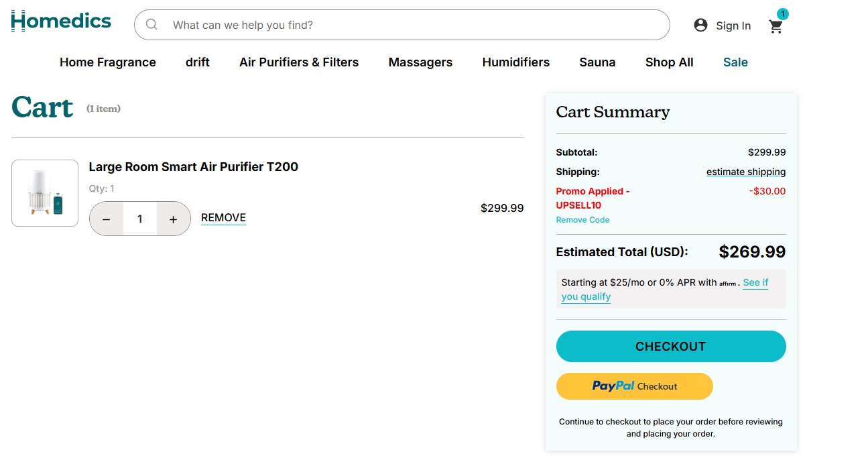Open Home Fragrance menu
This screenshot has height=456, width=868.
[x=108, y=62]
